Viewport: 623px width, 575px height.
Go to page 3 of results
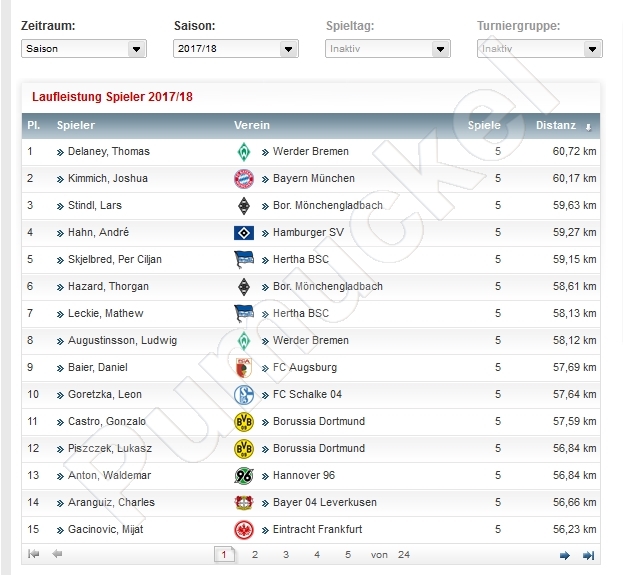[x=286, y=555]
